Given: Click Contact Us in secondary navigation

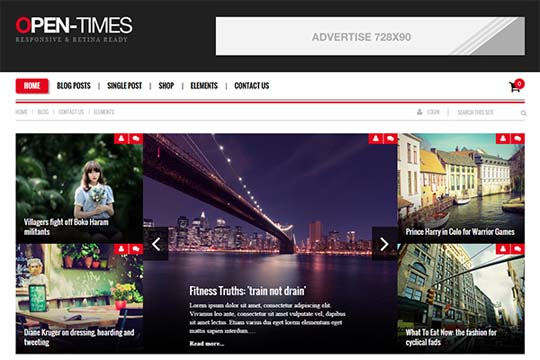Looking at the screenshot, I should tap(71, 112).
